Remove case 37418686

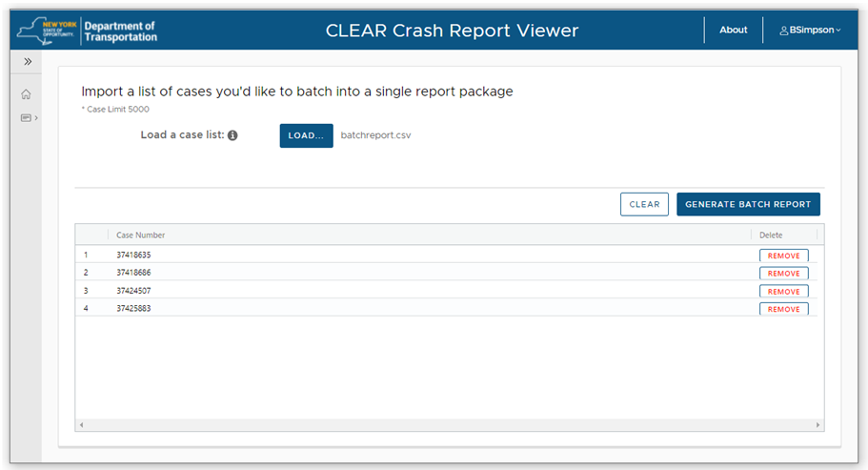click(x=783, y=274)
